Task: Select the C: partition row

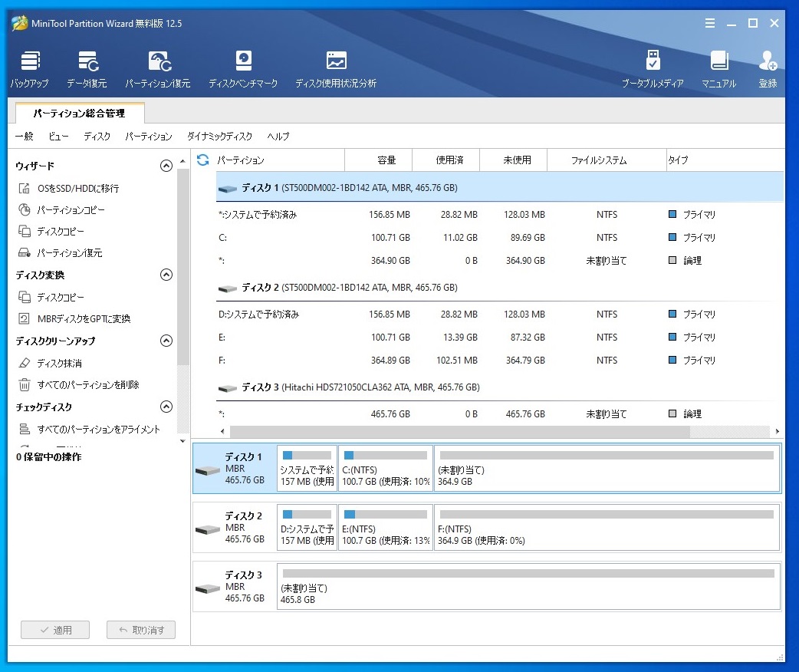Action: (500, 238)
